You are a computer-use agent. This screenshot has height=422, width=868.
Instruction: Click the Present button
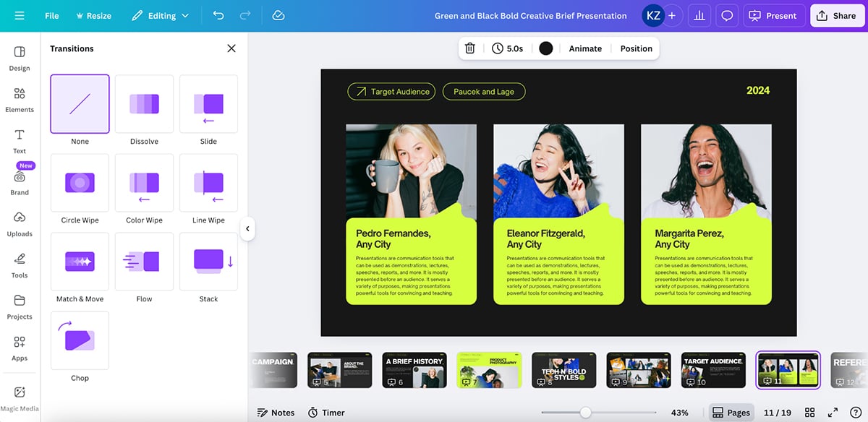[774, 15]
